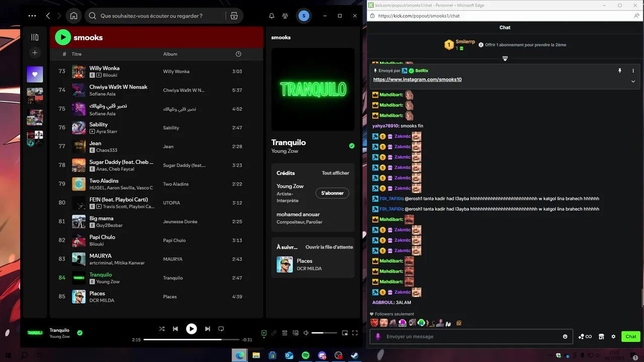Open pinned message three-dot options
Viewport: 644px width, 362px height.
[x=633, y=71]
